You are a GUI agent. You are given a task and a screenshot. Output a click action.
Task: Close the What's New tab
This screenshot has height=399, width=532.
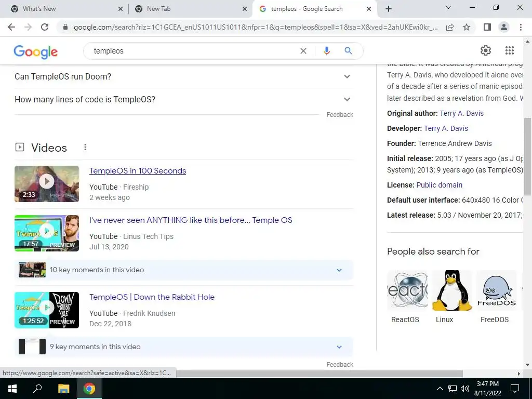coord(121,9)
